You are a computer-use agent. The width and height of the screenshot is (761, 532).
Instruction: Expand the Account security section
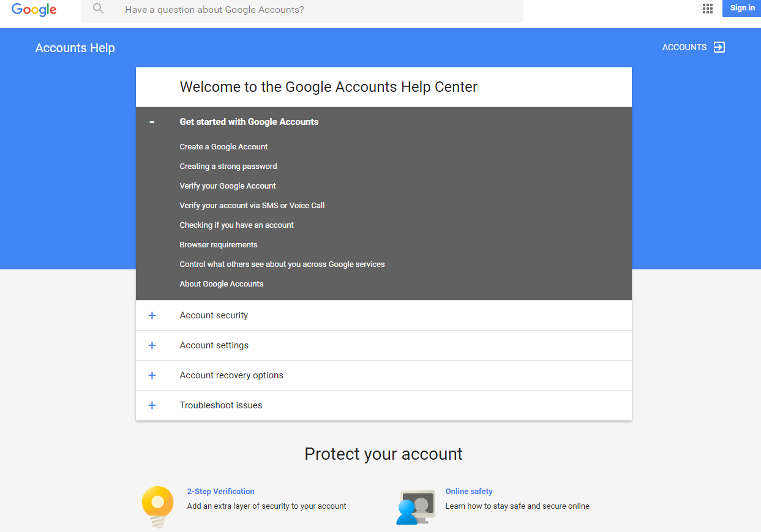[x=152, y=315]
